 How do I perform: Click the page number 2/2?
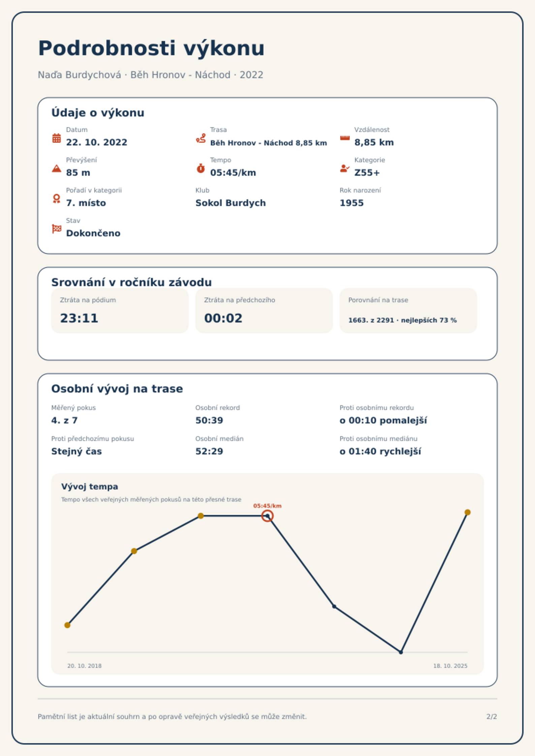click(492, 717)
